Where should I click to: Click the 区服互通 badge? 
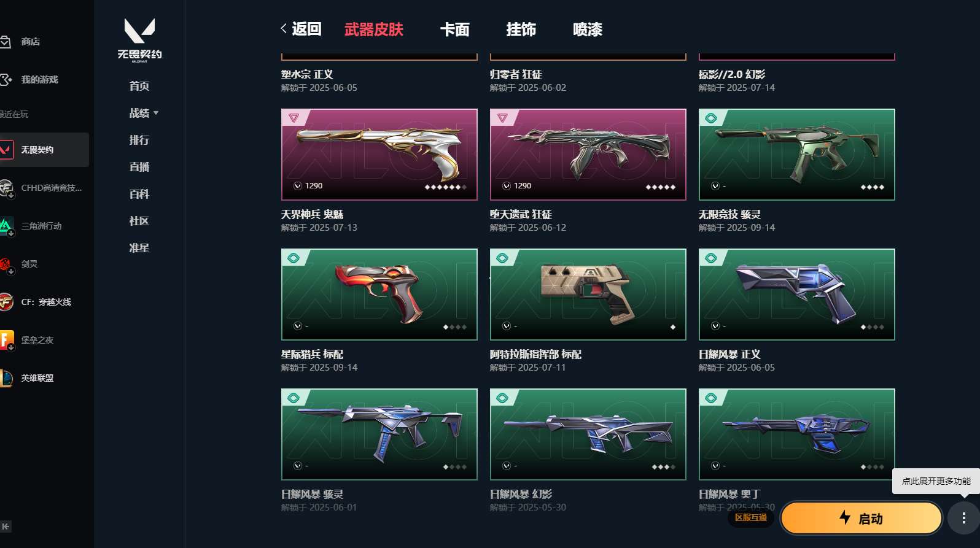click(x=751, y=517)
